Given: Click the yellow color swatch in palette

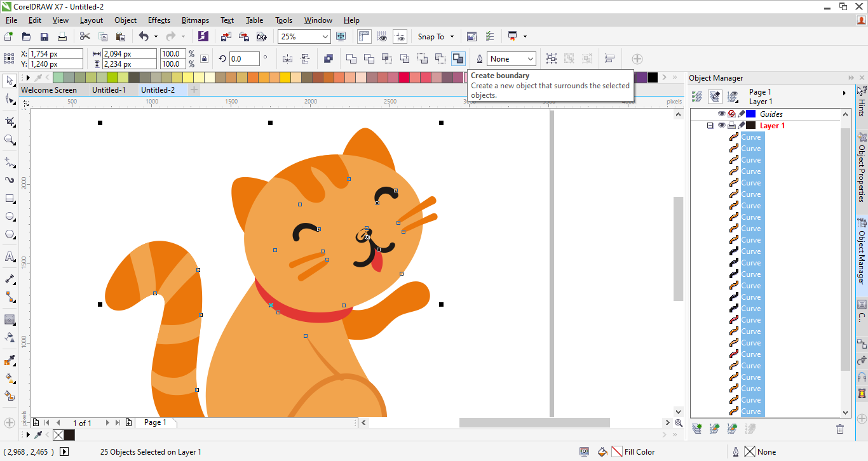Looking at the screenshot, I should tap(285, 77).
